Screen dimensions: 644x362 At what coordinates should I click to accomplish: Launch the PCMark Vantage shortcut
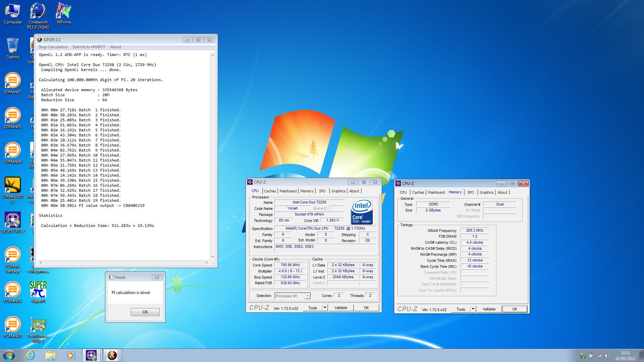(x=12, y=260)
